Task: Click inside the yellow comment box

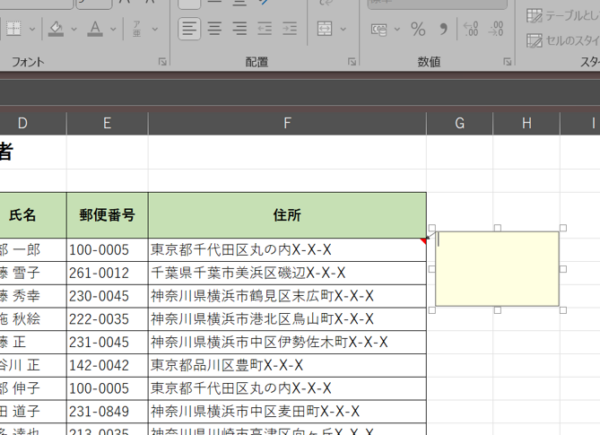Action: [497, 268]
